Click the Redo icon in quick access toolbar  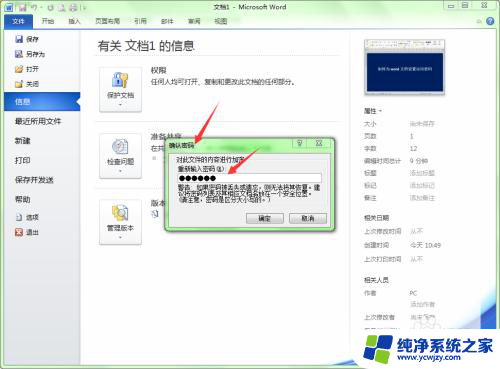[50, 7]
